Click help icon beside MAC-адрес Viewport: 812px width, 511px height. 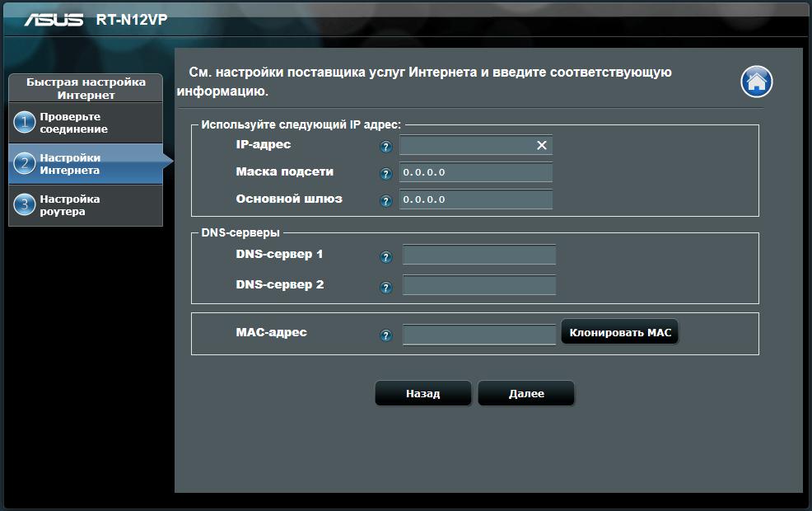tap(385, 335)
